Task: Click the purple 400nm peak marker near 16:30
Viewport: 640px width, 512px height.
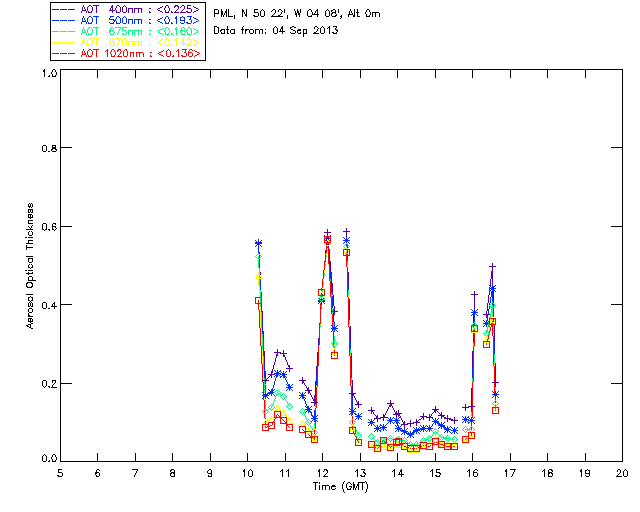Action: pyautogui.click(x=493, y=267)
